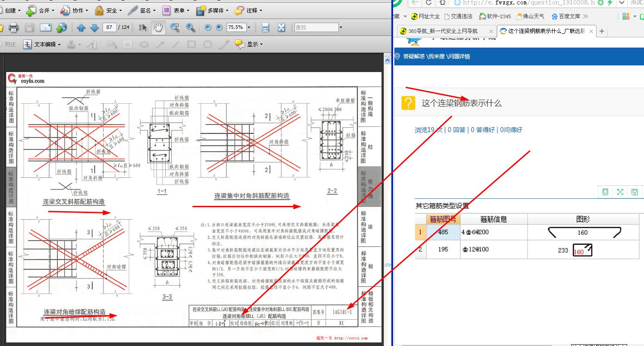
Task: Choose the Select tool cursor icon
Action: tap(143, 28)
